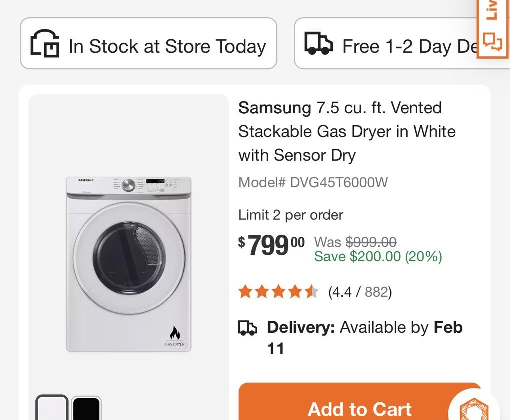The height and width of the screenshot is (420, 510).
Task: Click the store pickup icon
Action: coord(45,44)
